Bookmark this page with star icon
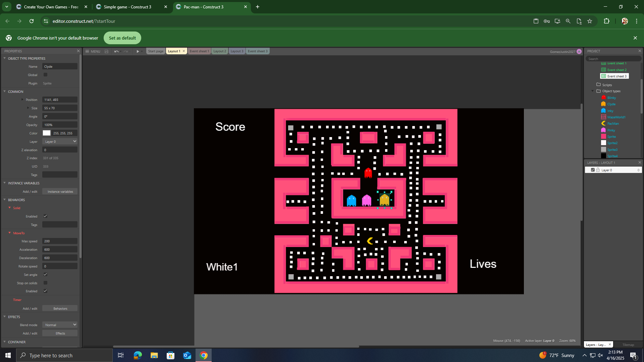Screen dimensions: 644x362 (590, 21)
